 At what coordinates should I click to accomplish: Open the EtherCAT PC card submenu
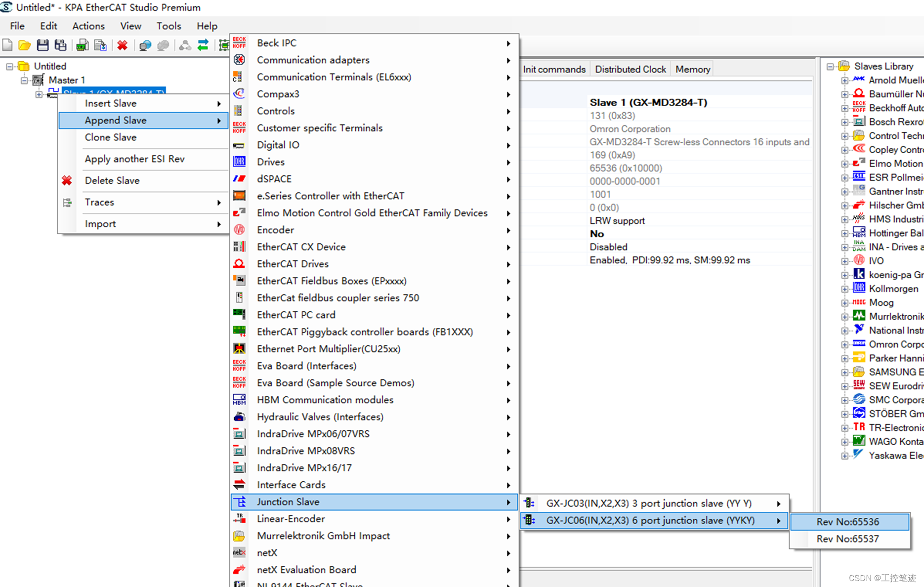click(374, 315)
